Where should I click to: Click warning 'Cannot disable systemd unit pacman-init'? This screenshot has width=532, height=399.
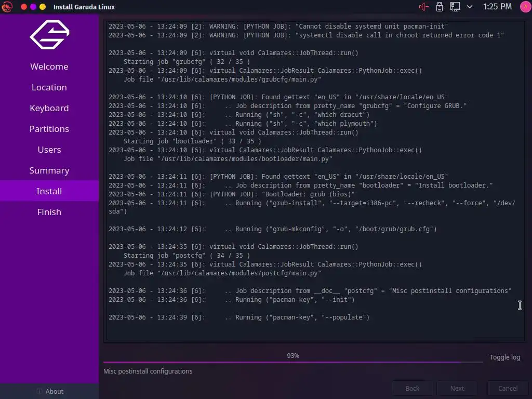[x=278, y=26]
